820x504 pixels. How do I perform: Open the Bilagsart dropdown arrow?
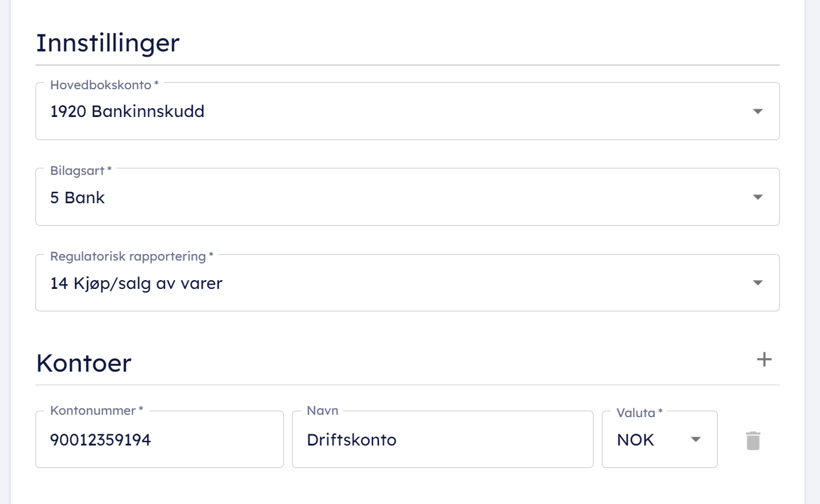(757, 197)
